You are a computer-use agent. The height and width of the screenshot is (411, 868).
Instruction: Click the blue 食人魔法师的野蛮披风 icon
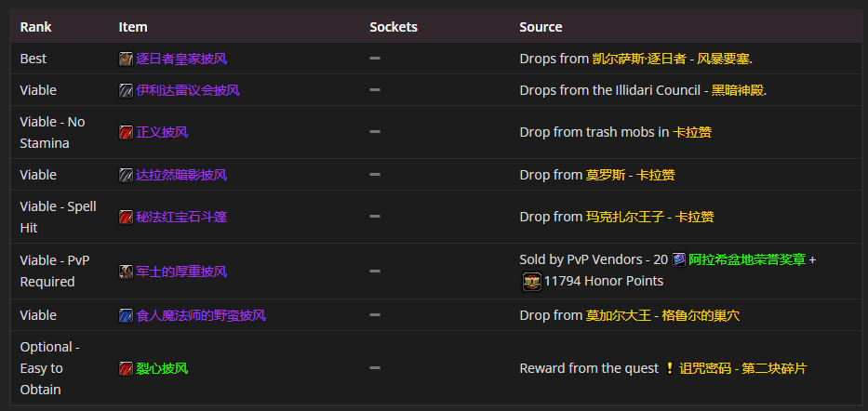pyautogui.click(x=126, y=315)
